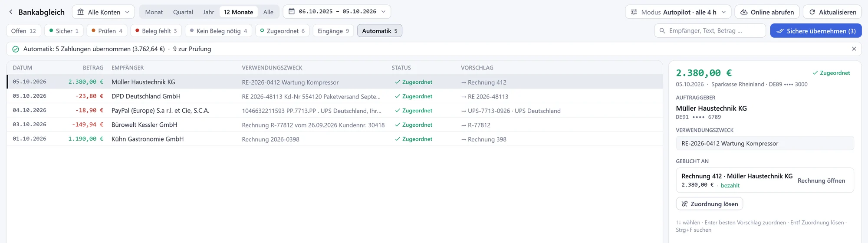The width and height of the screenshot is (868, 243).
Task: Sort by the STATUS column header
Action: pyautogui.click(x=401, y=68)
